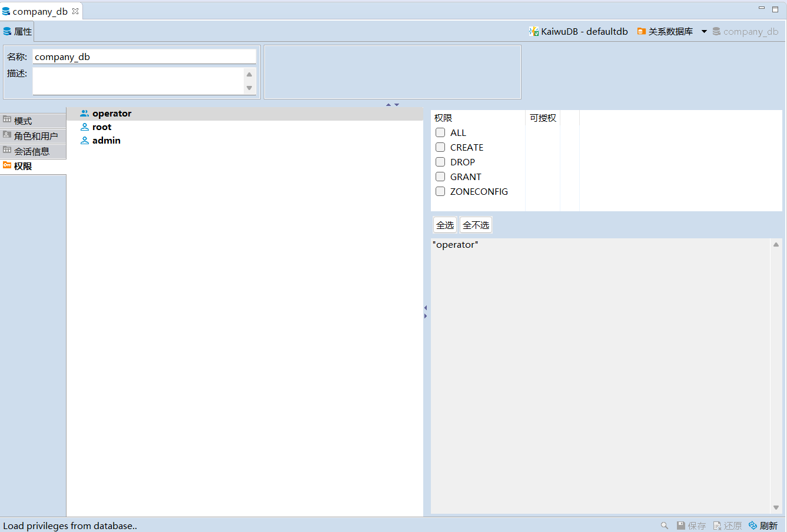Open the 会话信息 tab
The image size is (787, 532).
pos(33,151)
